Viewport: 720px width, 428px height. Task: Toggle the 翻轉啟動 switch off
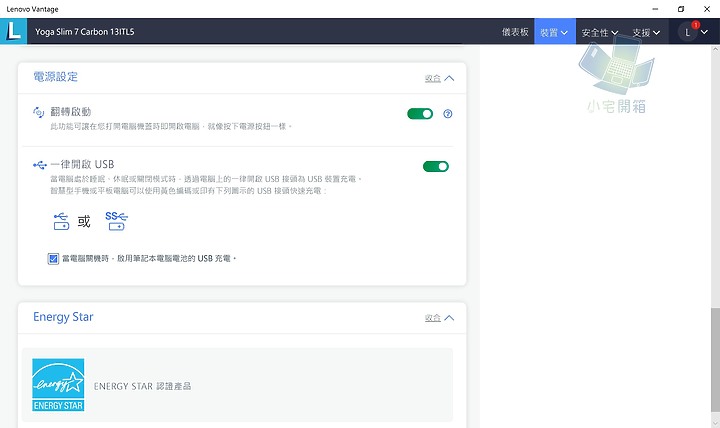[x=420, y=114]
